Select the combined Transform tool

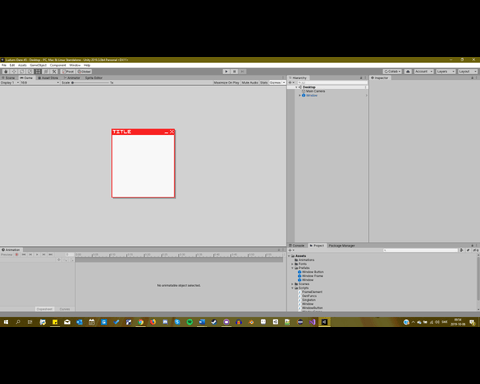(46, 71)
